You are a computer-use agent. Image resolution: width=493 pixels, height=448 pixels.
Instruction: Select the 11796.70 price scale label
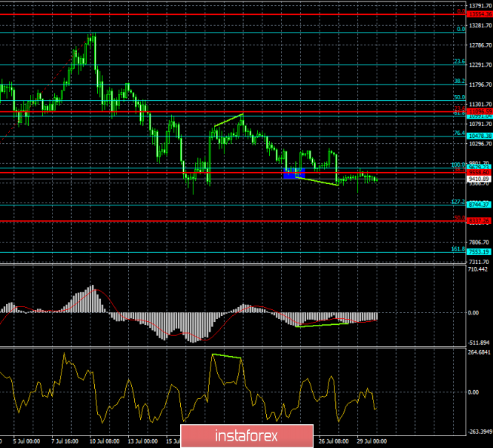[480, 85]
